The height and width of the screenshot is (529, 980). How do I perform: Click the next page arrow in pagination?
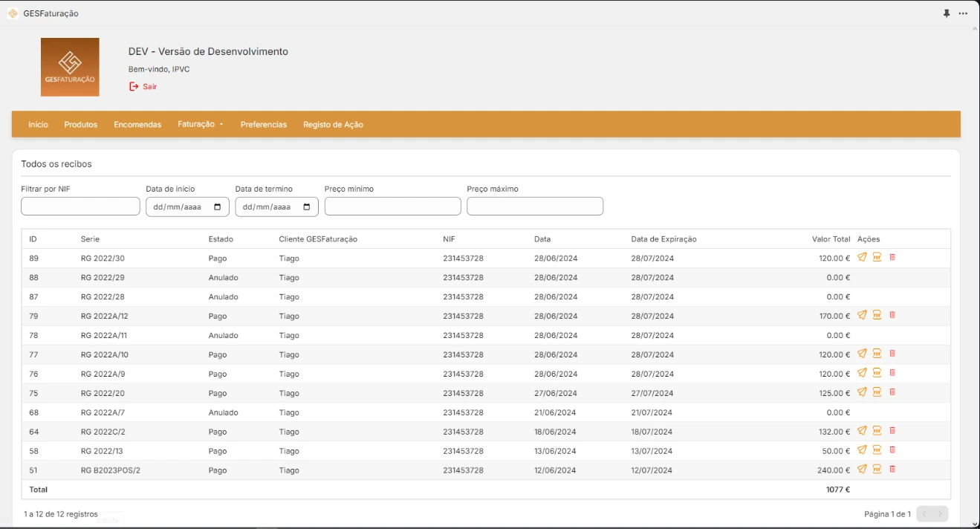click(941, 513)
